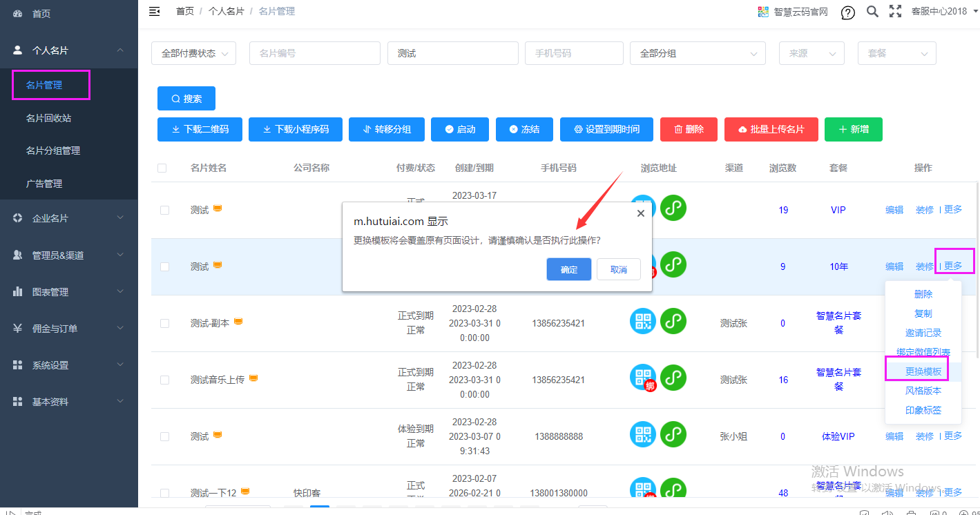
Task: Confirm the dialog with 确定 button
Action: tap(568, 269)
